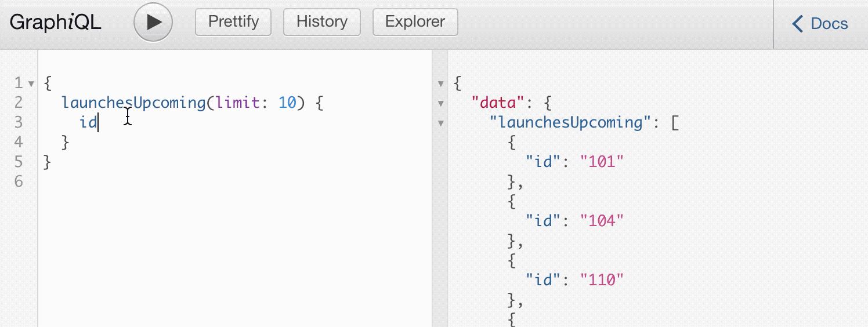Click line number 4 in the gutter
This screenshot has height=327, width=868.
(x=19, y=142)
